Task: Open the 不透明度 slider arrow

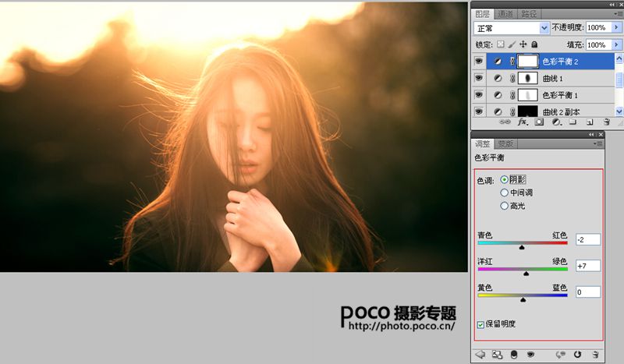Action: coord(616,27)
